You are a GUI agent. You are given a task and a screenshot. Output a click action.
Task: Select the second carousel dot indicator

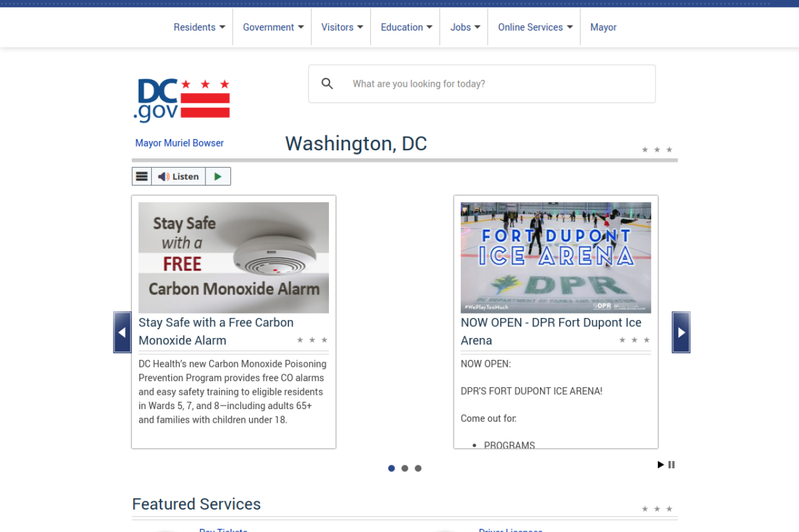pos(404,468)
